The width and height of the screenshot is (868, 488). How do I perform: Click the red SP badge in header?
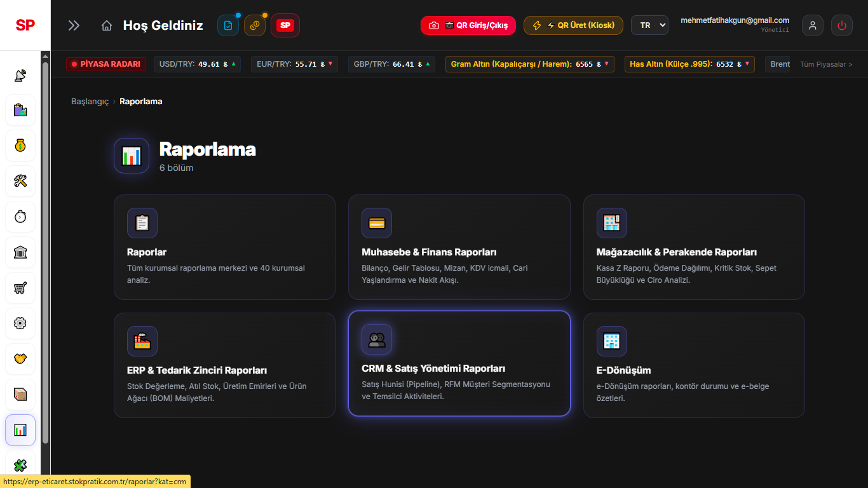coord(285,25)
